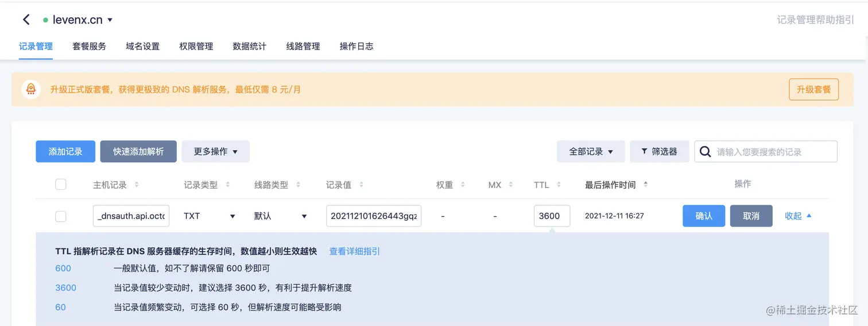
Task: Tick the checkbox for the _dnsauth.api row
Action: (x=60, y=216)
